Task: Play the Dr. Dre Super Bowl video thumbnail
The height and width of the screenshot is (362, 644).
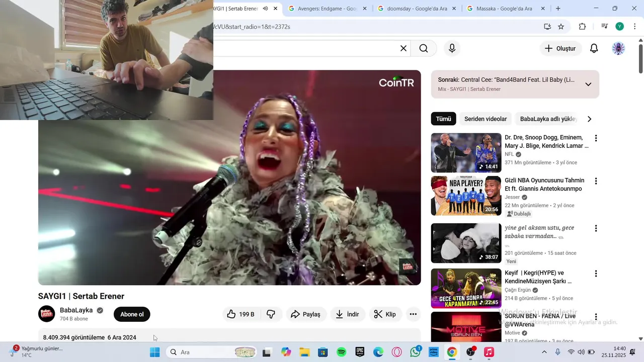Action: (466, 153)
